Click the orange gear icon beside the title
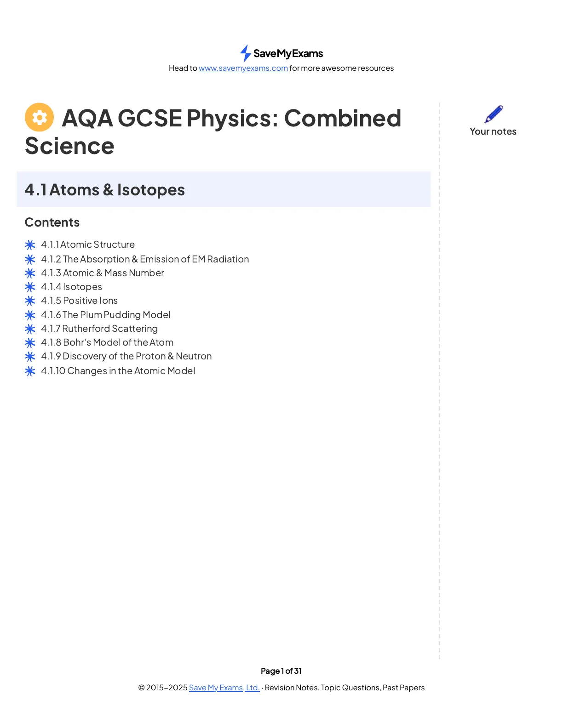The image size is (563, 728). [39, 117]
